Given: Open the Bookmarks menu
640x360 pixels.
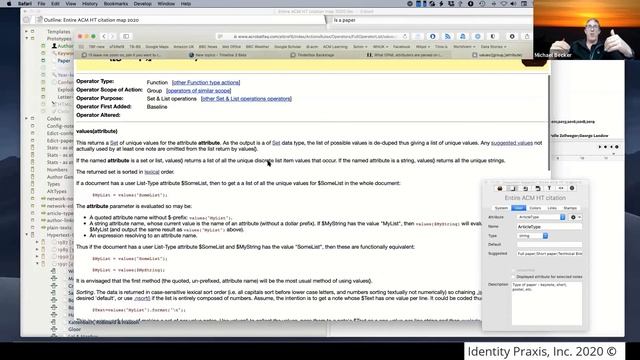Looking at the screenshot, I should [x=116, y=4].
